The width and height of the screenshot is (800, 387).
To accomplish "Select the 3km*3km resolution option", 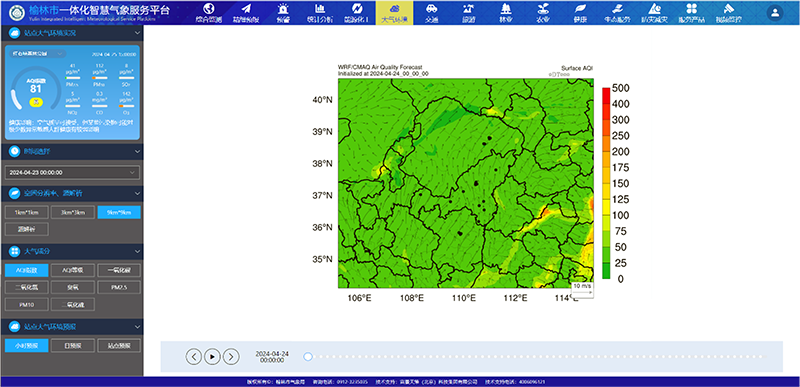I will (72, 213).
